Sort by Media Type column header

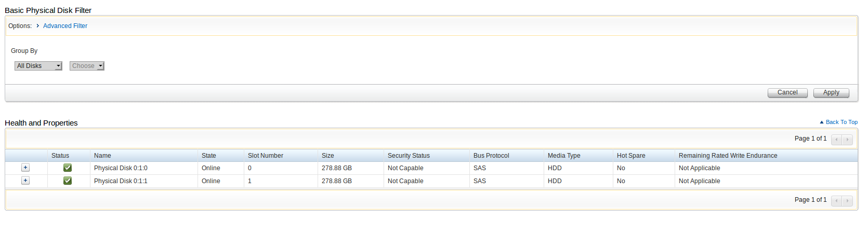click(564, 156)
